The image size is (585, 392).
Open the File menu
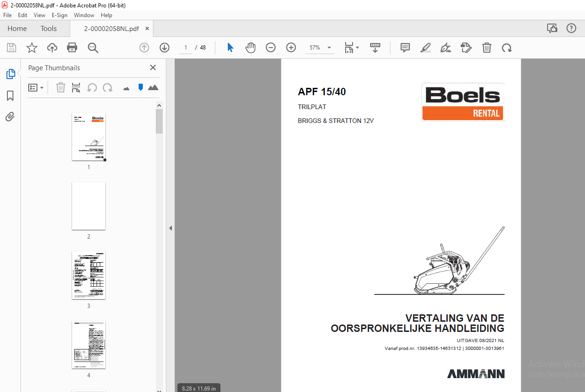[x=7, y=15]
